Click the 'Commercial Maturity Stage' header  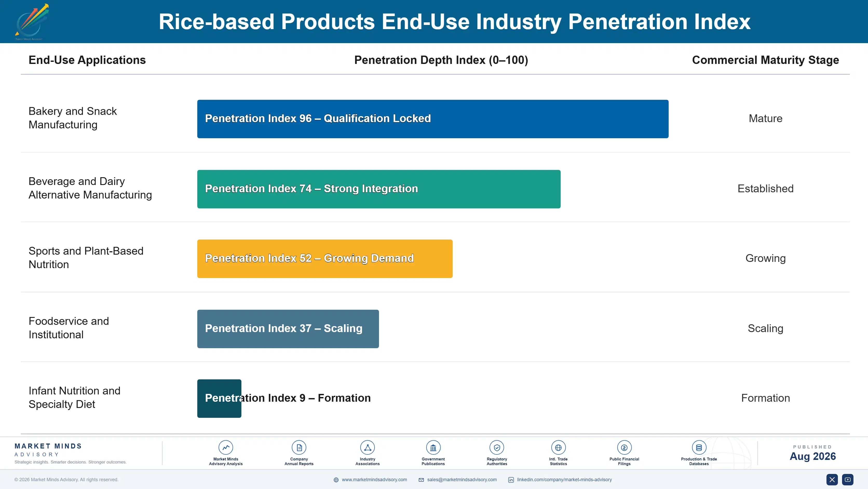click(765, 60)
